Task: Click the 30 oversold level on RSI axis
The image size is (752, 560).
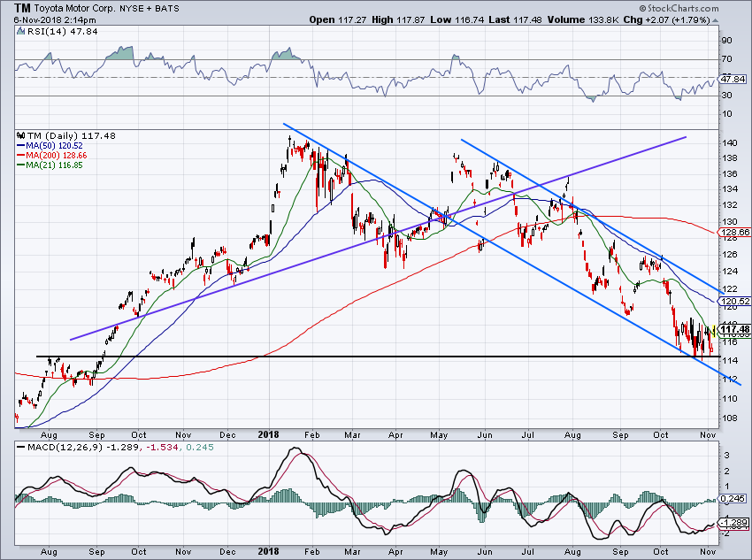Action: pyautogui.click(x=726, y=95)
